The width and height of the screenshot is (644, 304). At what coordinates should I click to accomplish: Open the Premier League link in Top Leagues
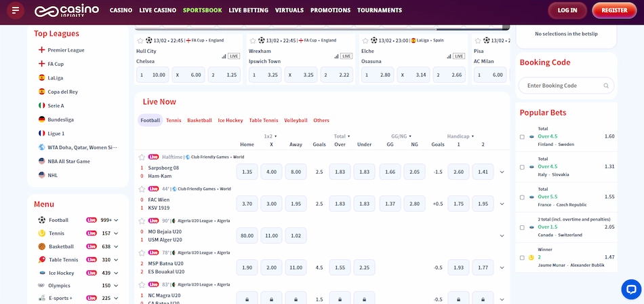pyautogui.click(x=66, y=50)
